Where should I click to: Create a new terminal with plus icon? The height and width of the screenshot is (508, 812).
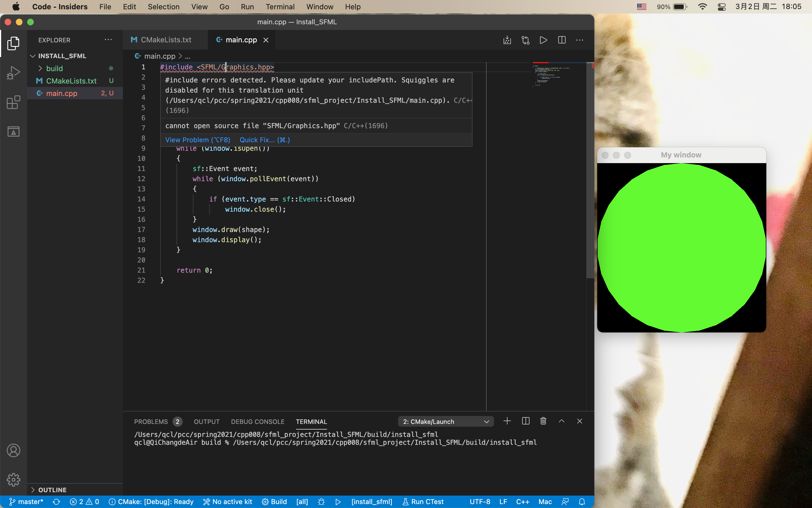(x=507, y=421)
